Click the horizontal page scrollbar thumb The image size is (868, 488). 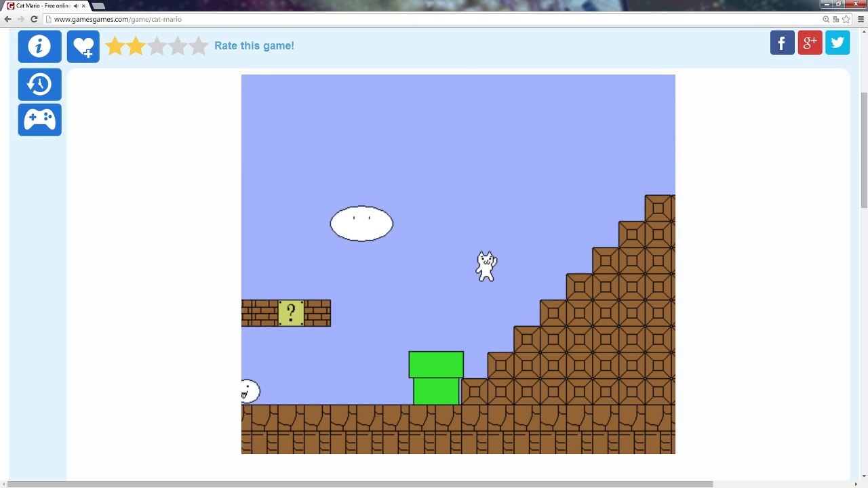click(x=360, y=484)
